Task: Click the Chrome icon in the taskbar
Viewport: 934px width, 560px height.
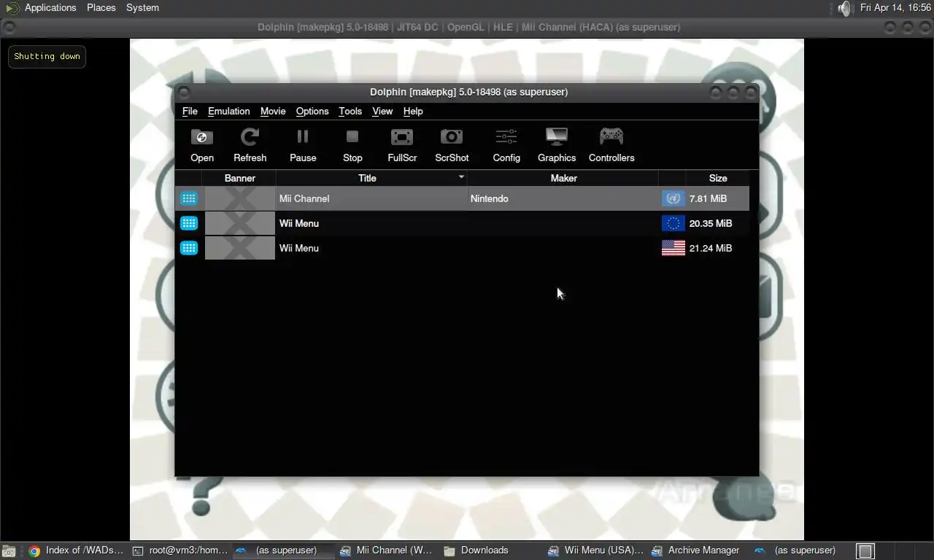Action: pyautogui.click(x=34, y=551)
